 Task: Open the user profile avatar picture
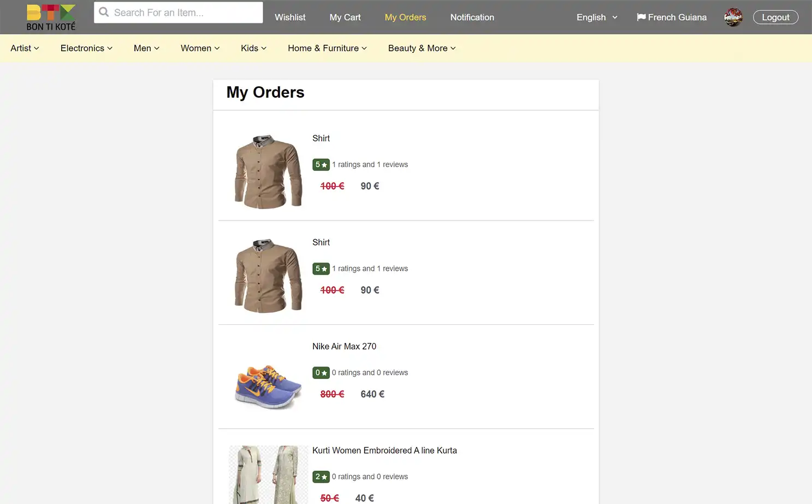[x=733, y=17]
